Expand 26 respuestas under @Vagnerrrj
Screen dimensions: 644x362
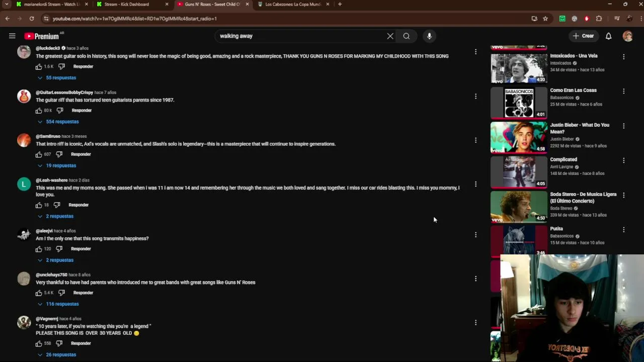click(57, 355)
